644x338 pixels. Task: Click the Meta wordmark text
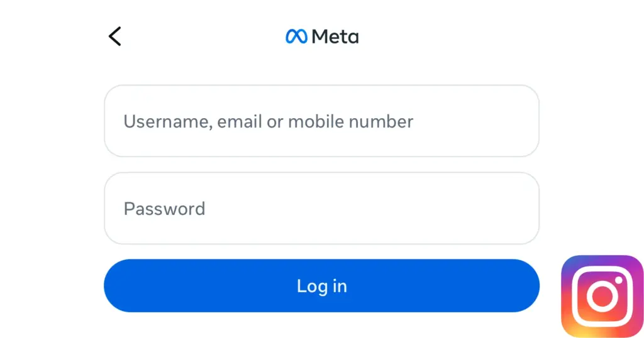335,36
